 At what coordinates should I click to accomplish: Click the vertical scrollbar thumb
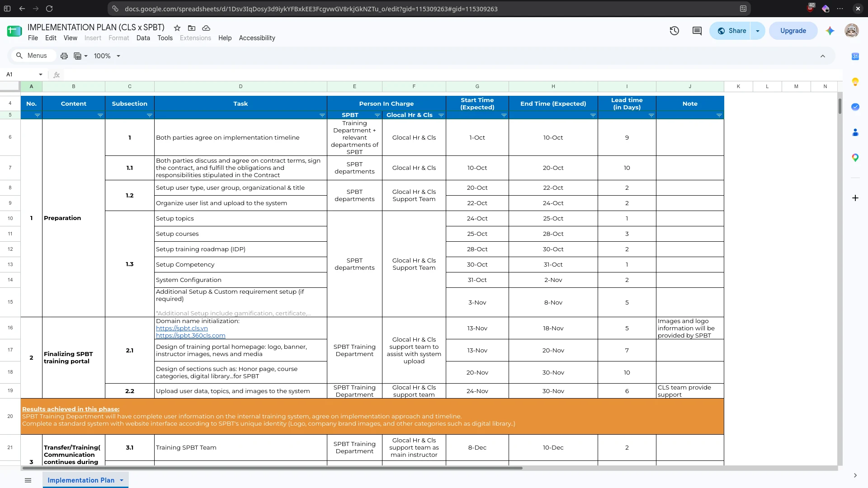(x=840, y=106)
